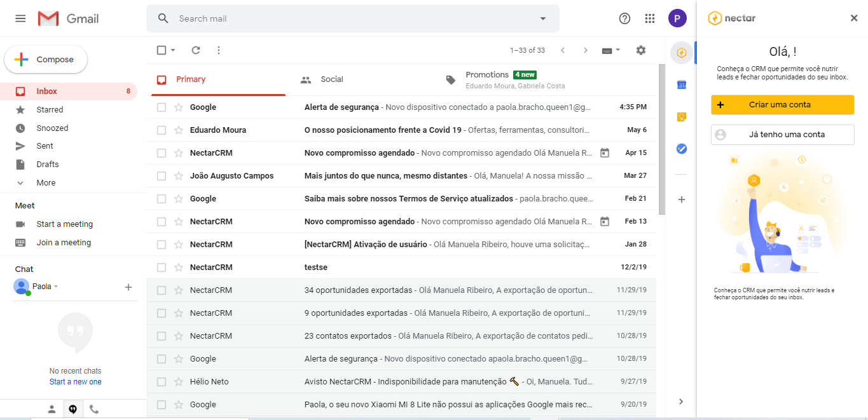Start a new chat plus icon
Viewport: 868px width, 420px height.
128,287
